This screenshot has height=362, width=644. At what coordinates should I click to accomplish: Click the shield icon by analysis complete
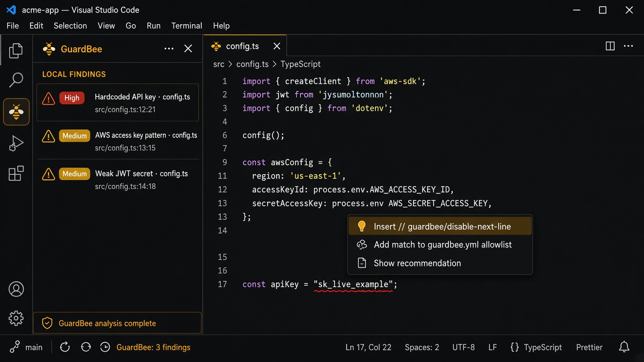click(47, 323)
